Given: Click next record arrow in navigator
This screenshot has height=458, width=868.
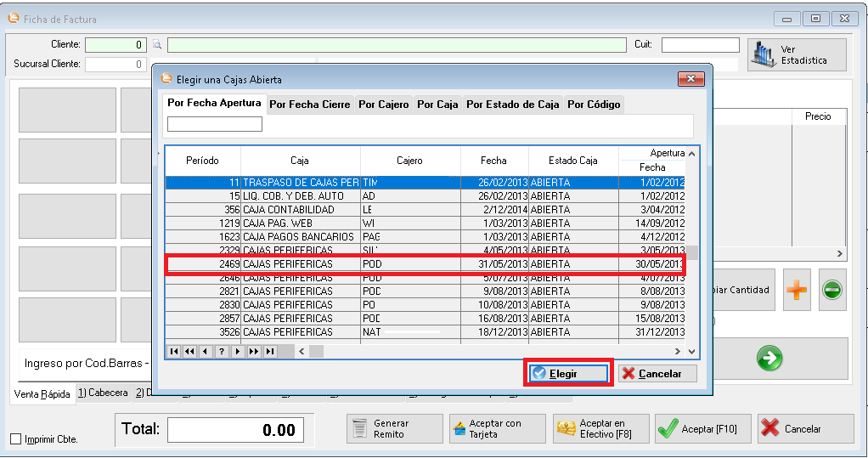Looking at the screenshot, I should pos(237,351).
